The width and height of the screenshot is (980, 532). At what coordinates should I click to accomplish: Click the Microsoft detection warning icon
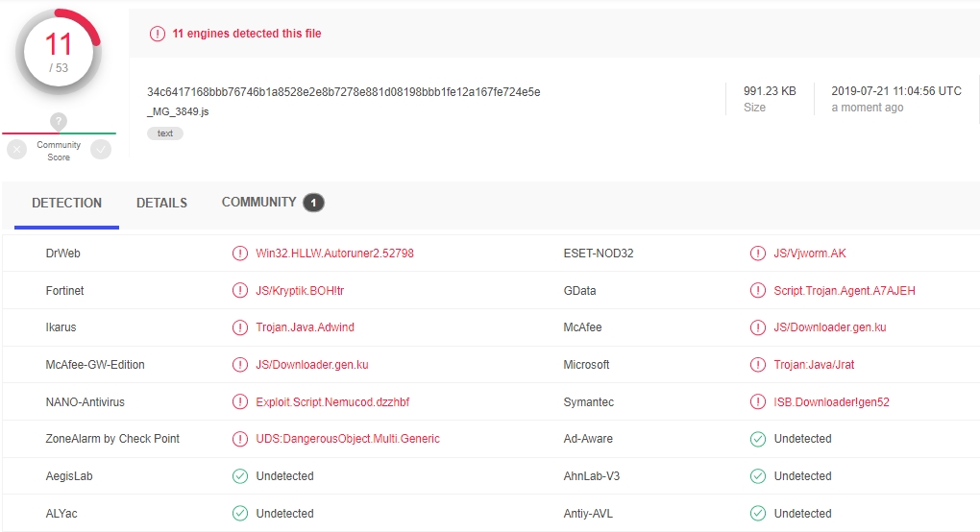757,365
